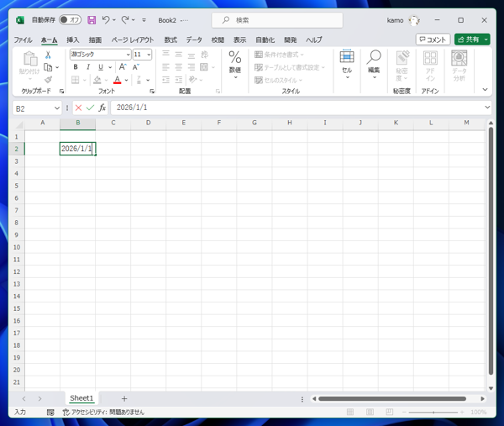Click the 検索 search box
504x426 pixels.
(x=277, y=20)
